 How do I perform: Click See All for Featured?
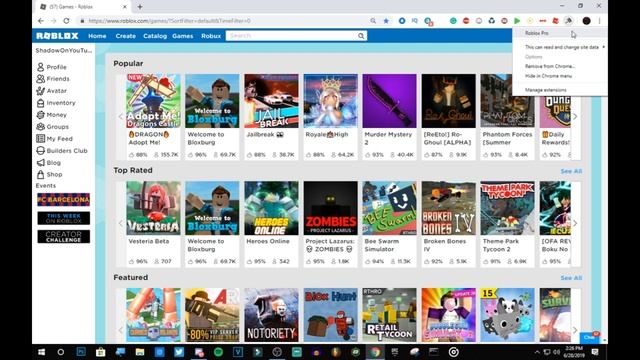[571, 278]
